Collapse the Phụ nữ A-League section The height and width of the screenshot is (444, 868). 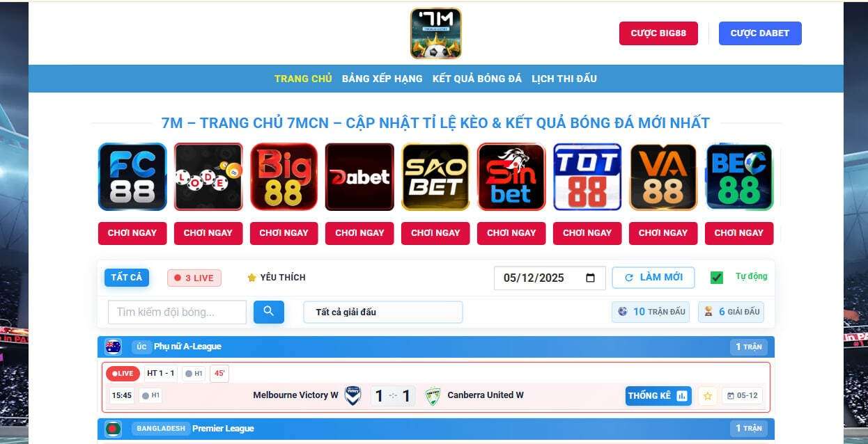click(x=436, y=347)
